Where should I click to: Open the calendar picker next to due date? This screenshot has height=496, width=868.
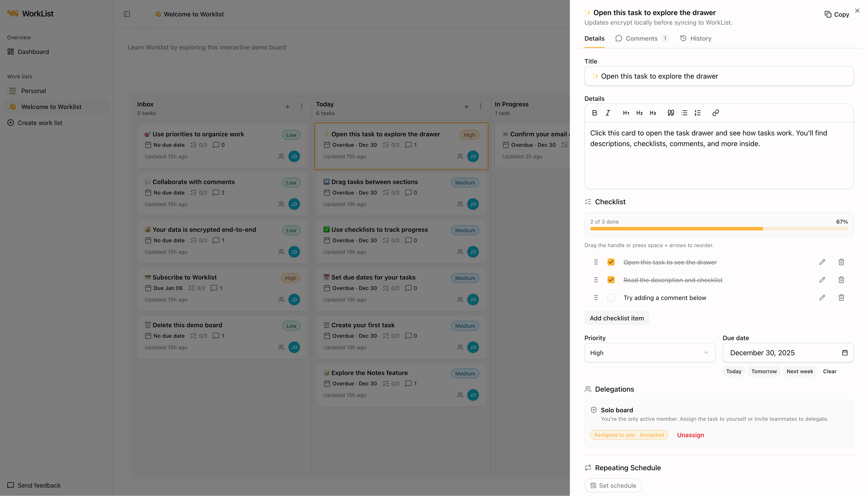845,353
